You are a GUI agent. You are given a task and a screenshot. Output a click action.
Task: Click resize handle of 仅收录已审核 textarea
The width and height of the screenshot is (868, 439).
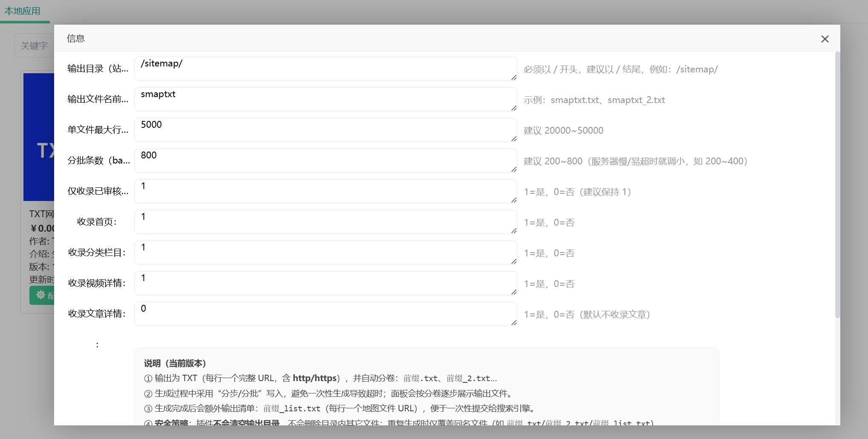coord(514,200)
